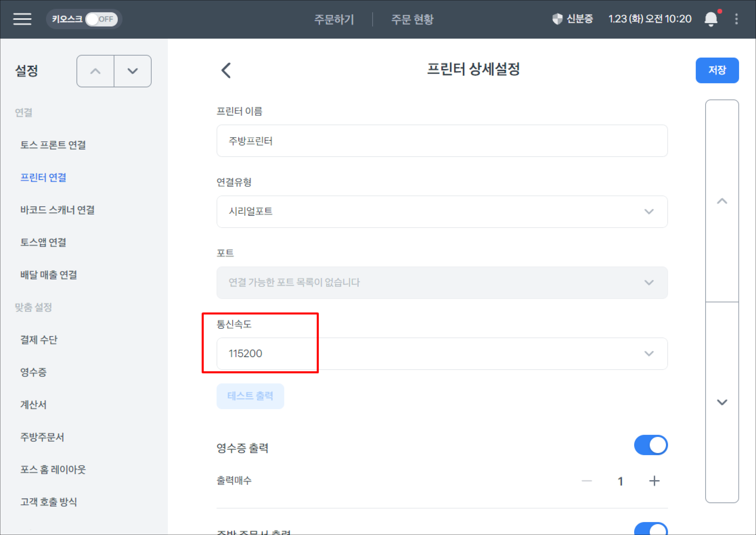Click the 프린터 이름 input field

(x=442, y=141)
